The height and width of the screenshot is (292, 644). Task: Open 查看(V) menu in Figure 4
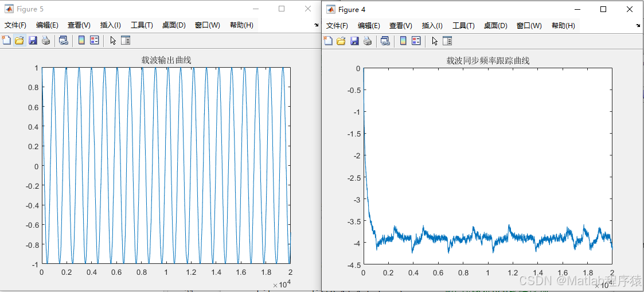click(400, 25)
